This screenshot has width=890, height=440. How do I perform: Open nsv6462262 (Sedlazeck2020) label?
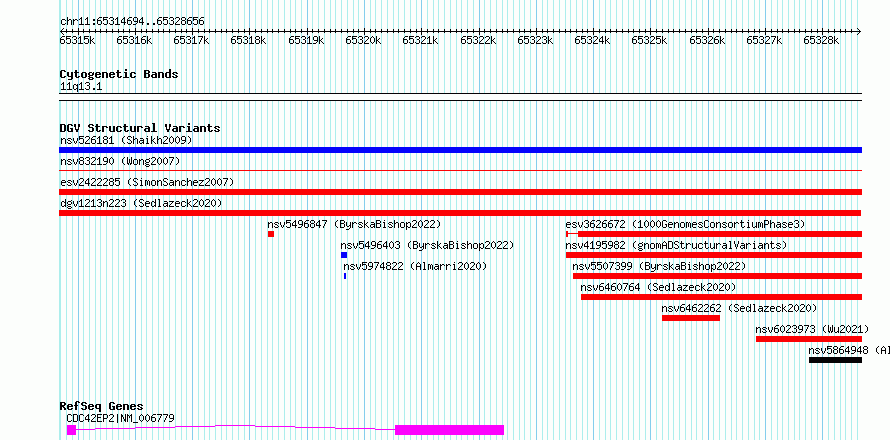tap(739, 308)
